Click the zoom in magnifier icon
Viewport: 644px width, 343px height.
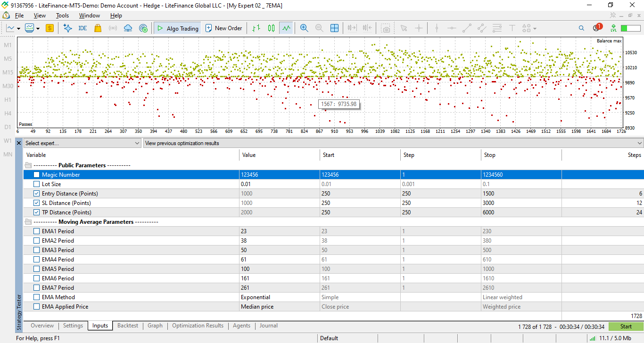click(304, 28)
